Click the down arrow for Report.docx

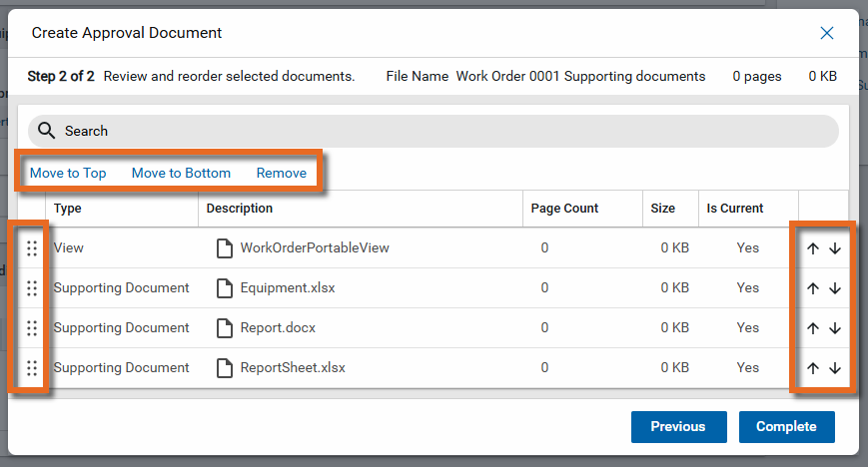click(x=835, y=328)
